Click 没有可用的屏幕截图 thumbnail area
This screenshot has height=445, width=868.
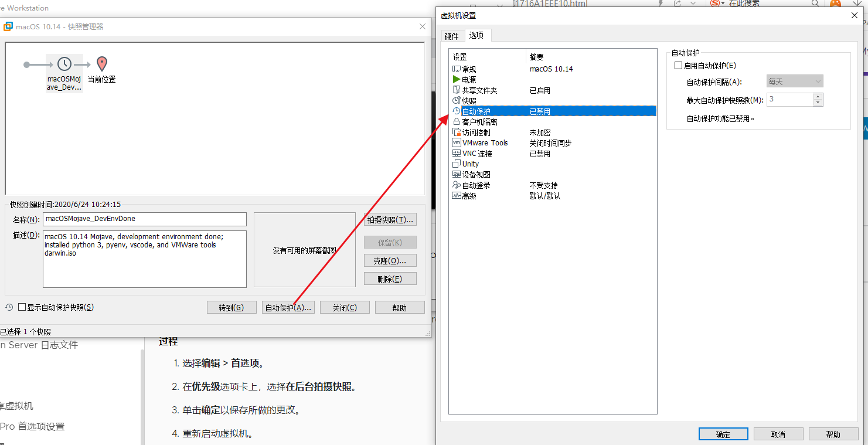305,250
